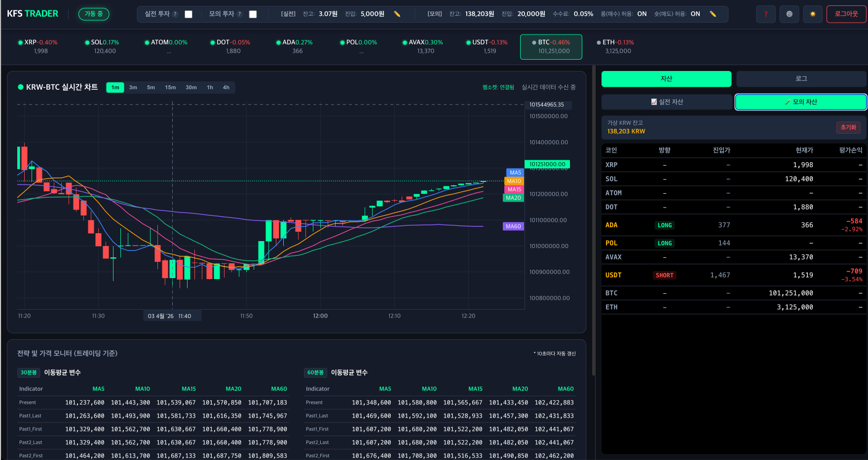Select the ETH ticker card
Screen dimensions: 868x460
coord(617,47)
